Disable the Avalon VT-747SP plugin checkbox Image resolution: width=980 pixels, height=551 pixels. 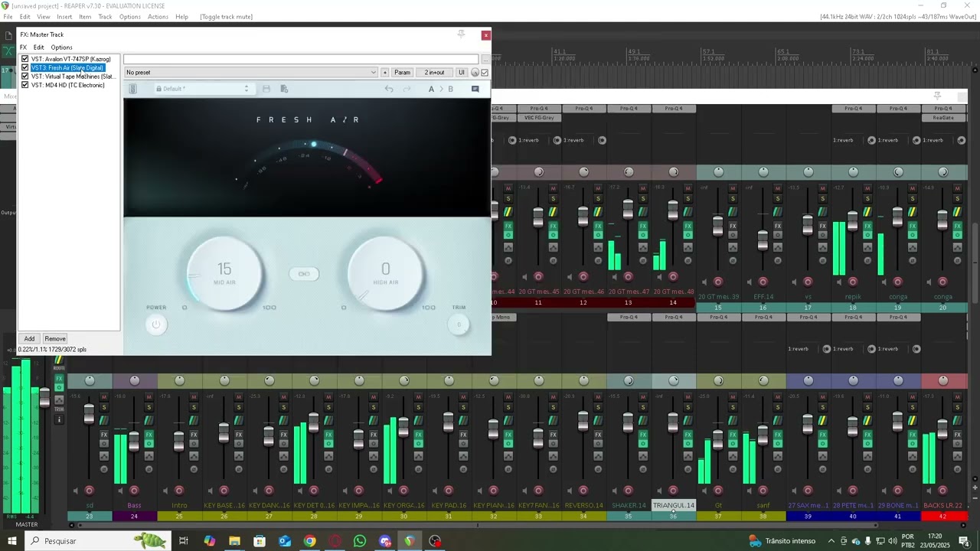point(25,59)
